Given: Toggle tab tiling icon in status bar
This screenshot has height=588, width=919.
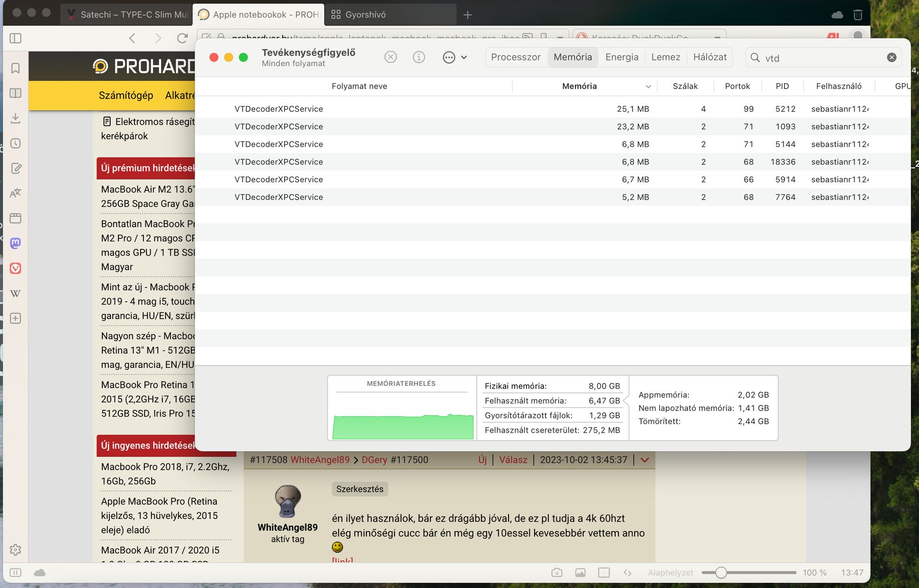Looking at the screenshot, I should (x=604, y=573).
